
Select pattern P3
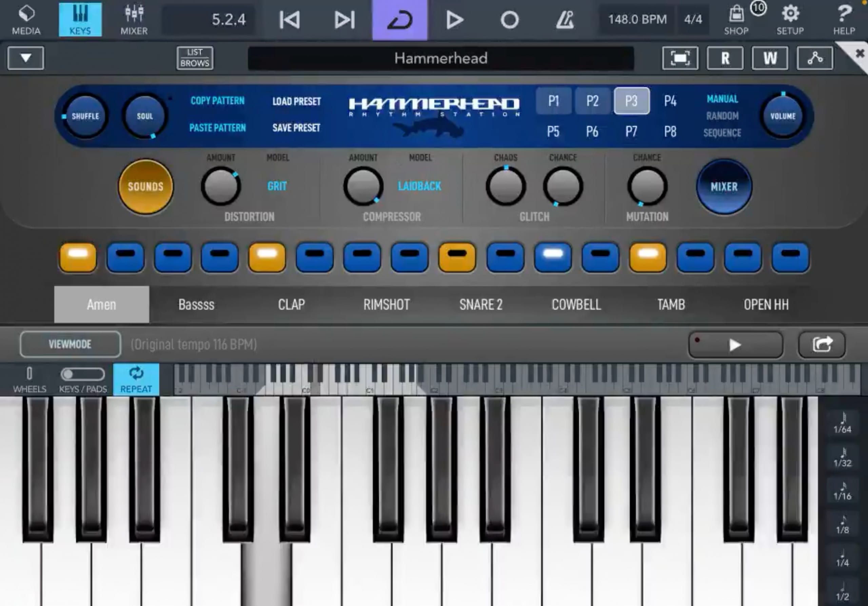632,101
